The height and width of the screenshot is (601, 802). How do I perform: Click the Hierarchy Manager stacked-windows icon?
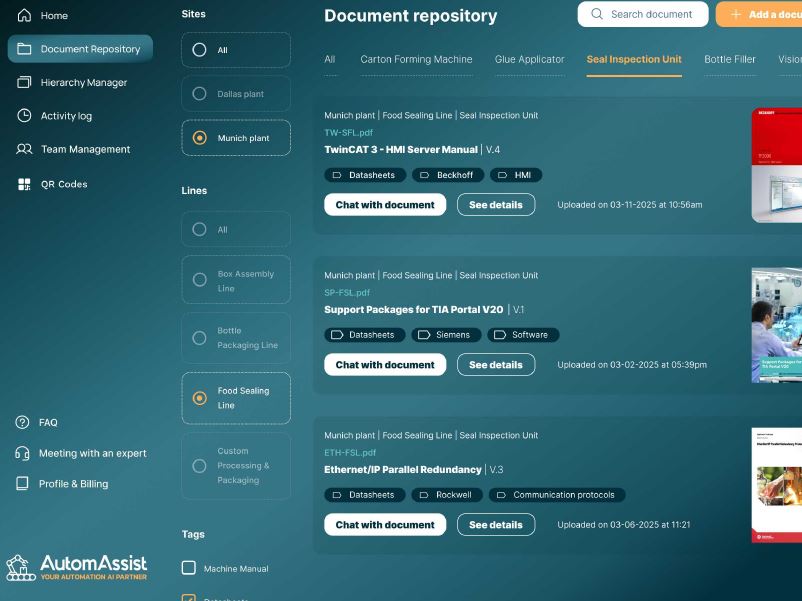(x=24, y=82)
